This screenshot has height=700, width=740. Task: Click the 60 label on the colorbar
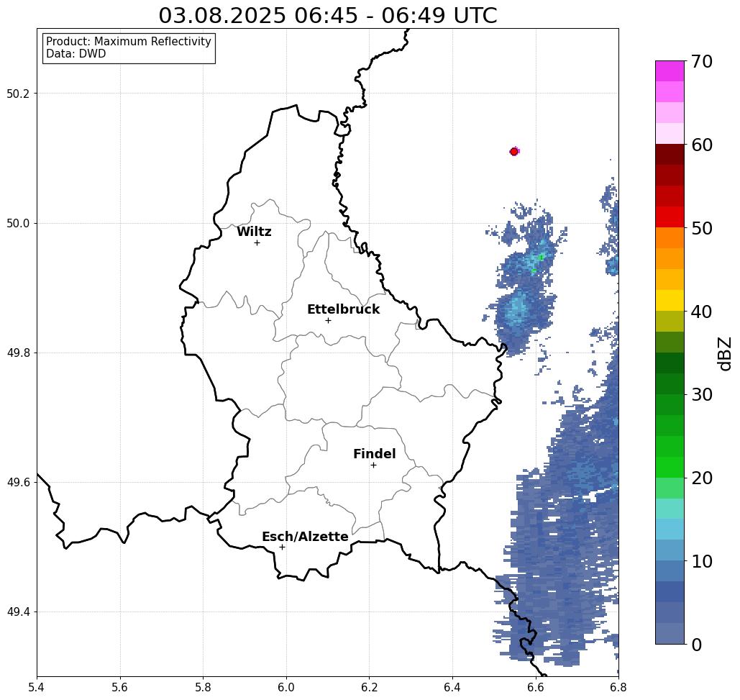point(702,145)
